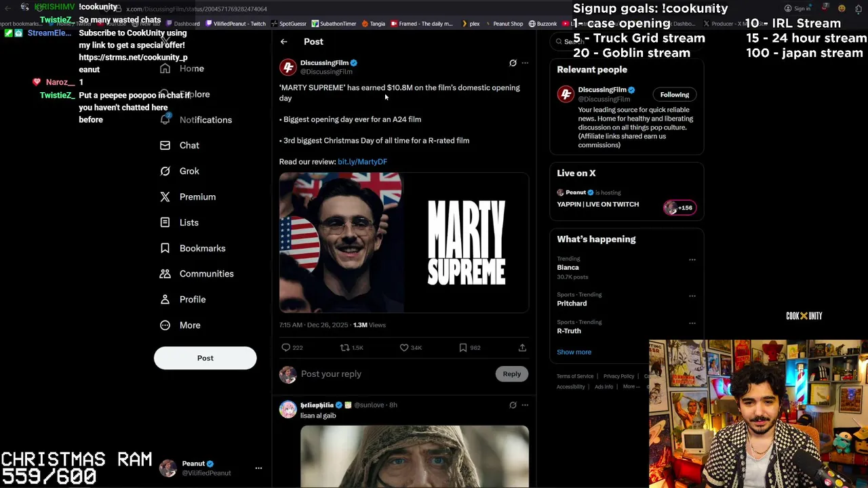This screenshot has width=868, height=488.
Task: Open the Bianca trending topic
Action: tap(568, 268)
